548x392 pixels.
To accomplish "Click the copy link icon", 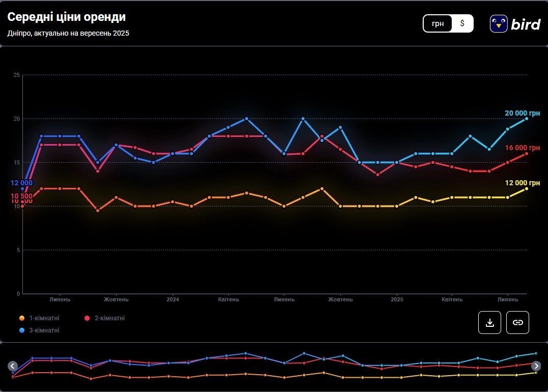I will click(517, 323).
